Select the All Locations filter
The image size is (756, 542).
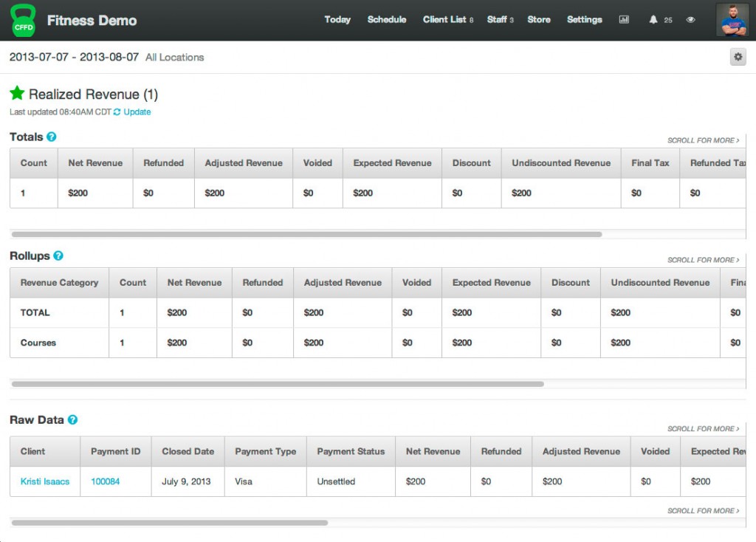tap(175, 58)
